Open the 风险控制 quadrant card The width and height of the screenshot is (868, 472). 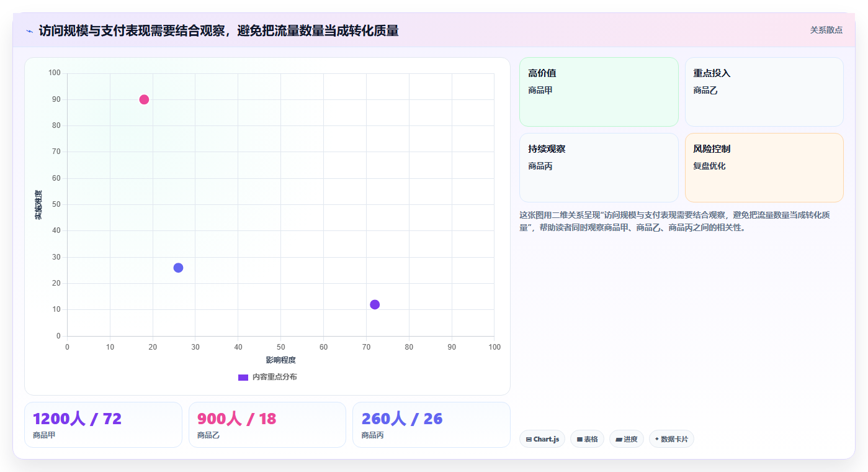pos(764,168)
